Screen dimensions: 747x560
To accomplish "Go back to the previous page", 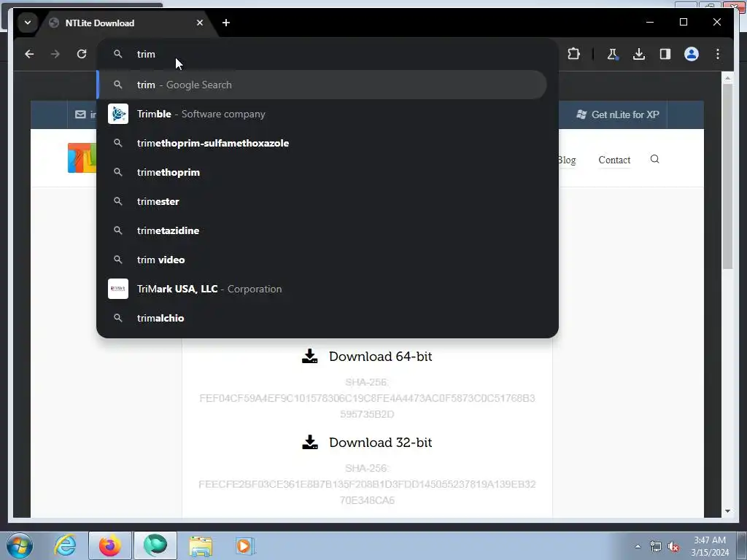I will (29, 54).
